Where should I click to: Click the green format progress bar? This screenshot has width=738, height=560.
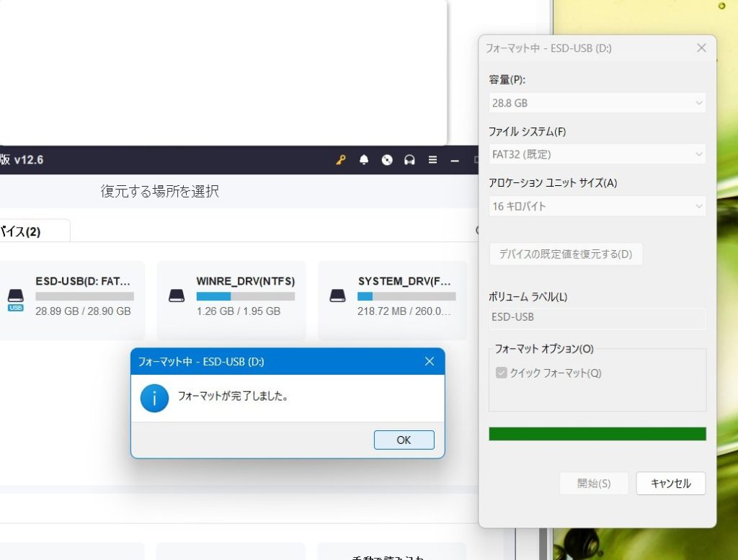coord(597,434)
